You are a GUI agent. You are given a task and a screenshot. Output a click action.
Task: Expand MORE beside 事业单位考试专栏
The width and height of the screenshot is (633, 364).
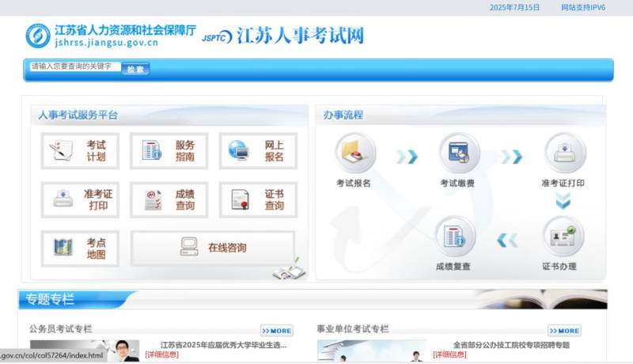[564, 331]
